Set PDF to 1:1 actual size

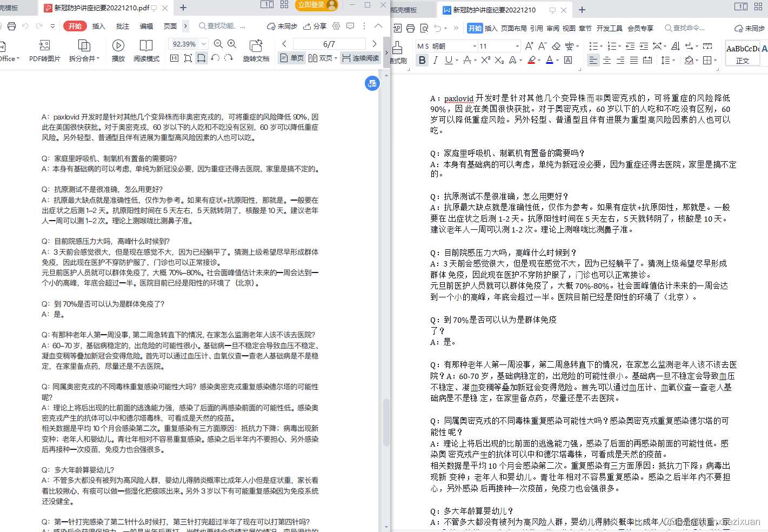pyautogui.click(x=175, y=58)
